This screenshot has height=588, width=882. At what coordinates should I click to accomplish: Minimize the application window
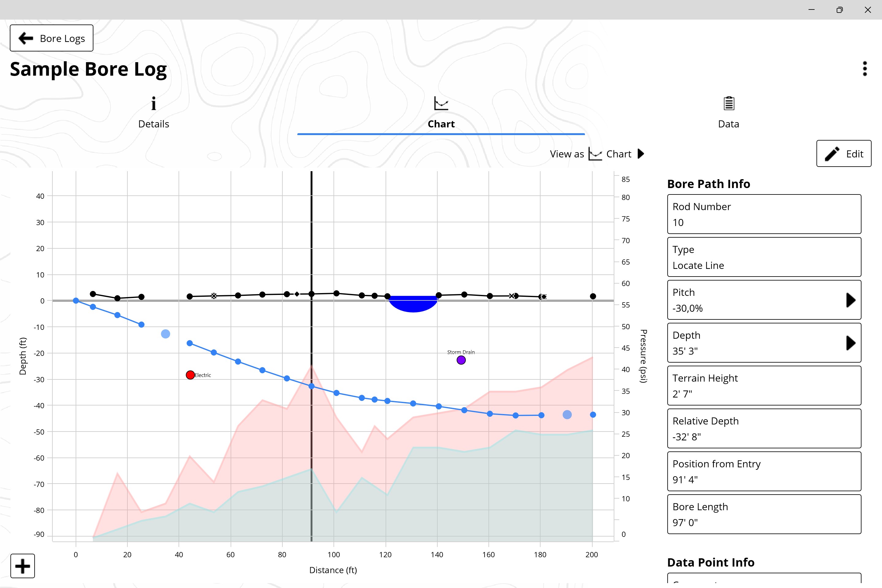(812, 10)
